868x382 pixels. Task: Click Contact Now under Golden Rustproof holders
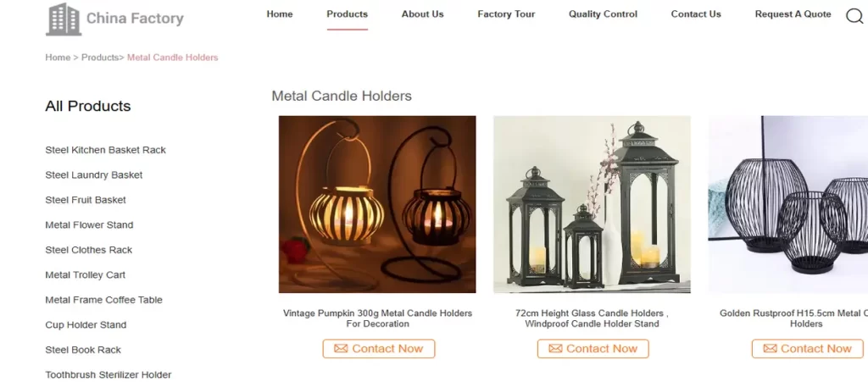807,349
